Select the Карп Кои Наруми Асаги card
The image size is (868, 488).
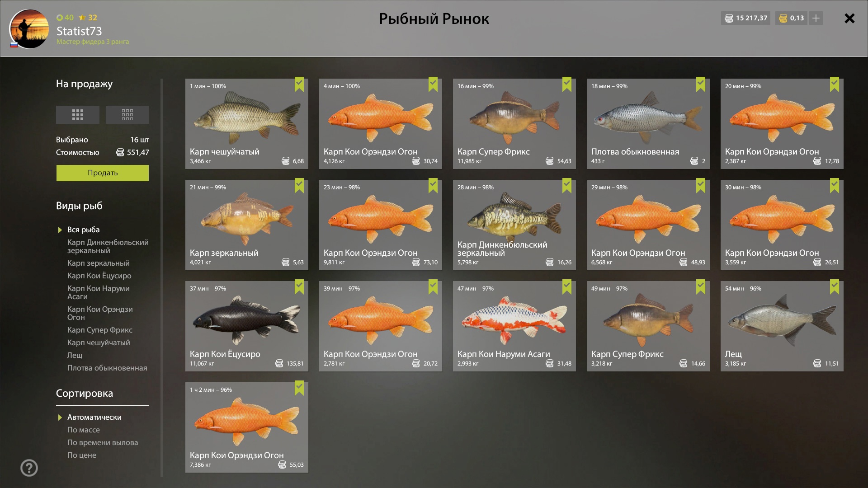tap(514, 326)
